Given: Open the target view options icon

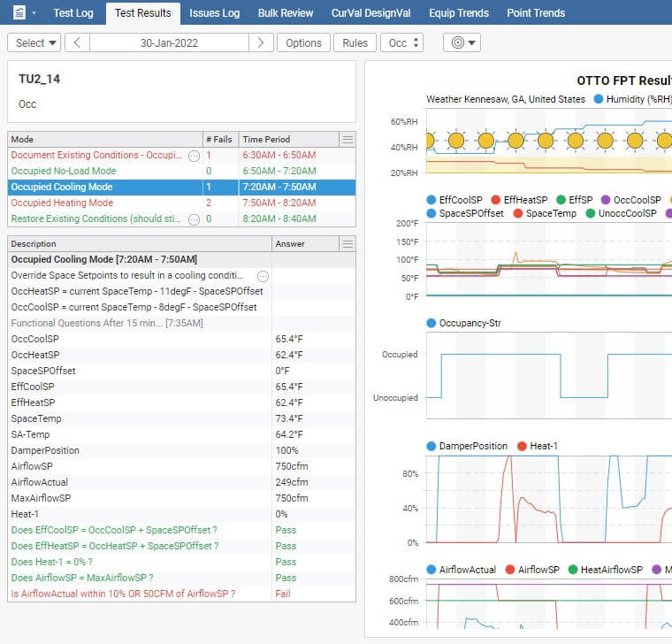Looking at the screenshot, I should 461,42.
